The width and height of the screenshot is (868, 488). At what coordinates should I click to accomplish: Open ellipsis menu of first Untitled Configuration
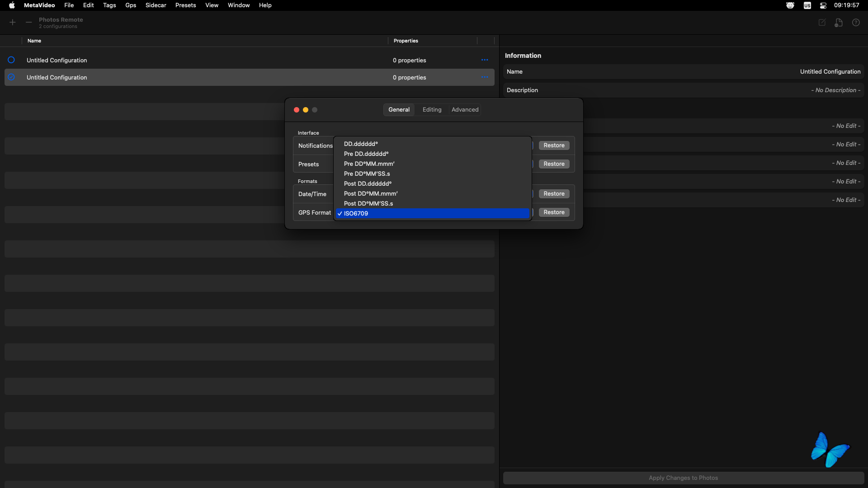[485, 60]
